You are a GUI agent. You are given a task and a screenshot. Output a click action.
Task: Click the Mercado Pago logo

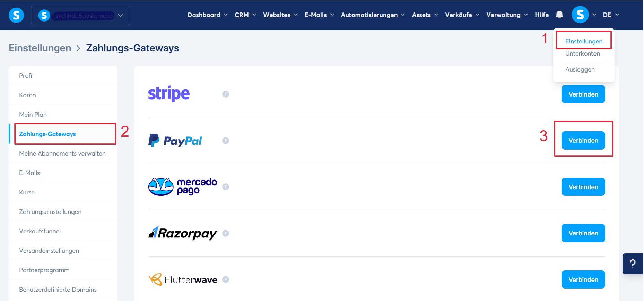pos(183,187)
